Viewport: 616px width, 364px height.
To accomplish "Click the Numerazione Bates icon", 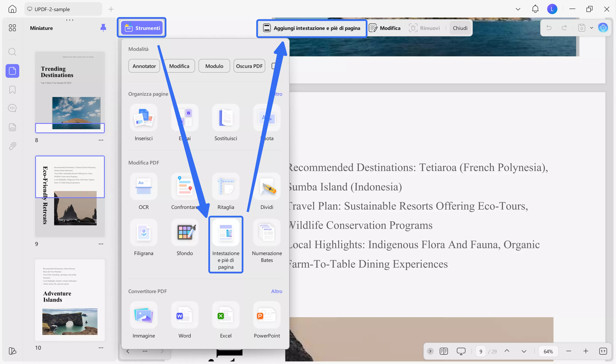I will tap(267, 233).
